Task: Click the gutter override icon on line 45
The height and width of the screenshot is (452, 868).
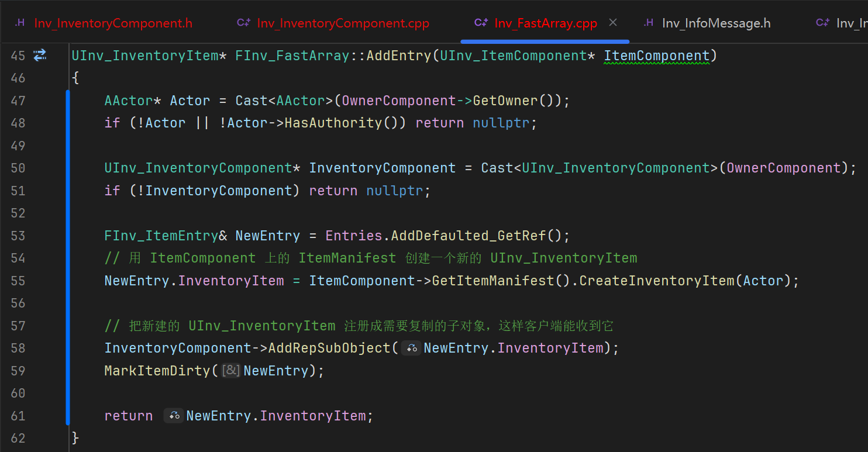Action: coord(40,56)
